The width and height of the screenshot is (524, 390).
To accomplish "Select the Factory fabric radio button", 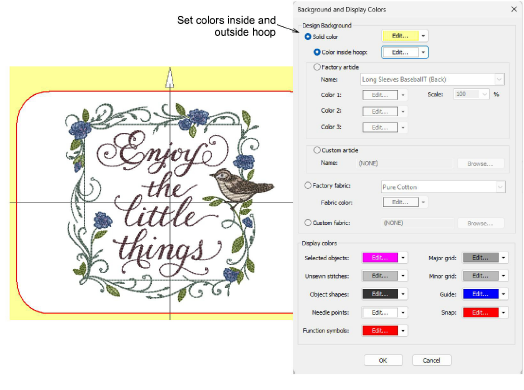I will pyautogui.click(x=308, y=185).
